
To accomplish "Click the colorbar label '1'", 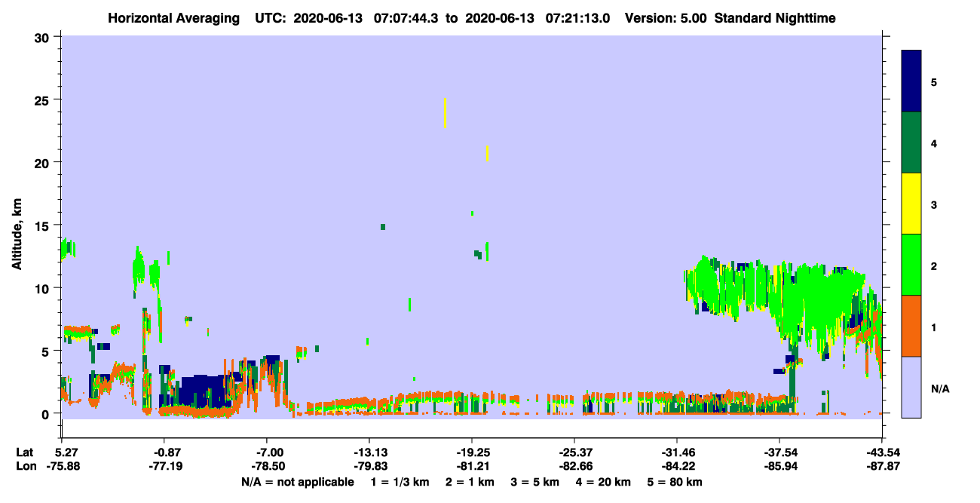I will [933, 327].
